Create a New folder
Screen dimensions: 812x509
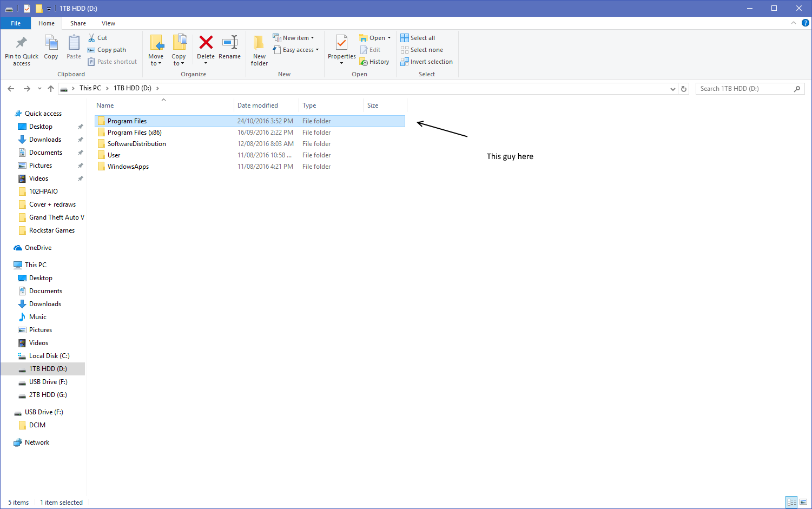tap(259, 50)
